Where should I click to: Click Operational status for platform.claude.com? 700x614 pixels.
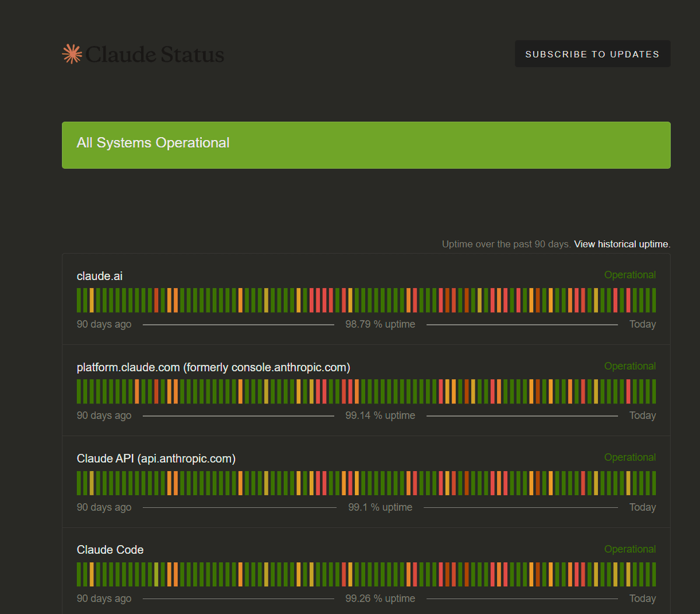click(x=629, y=365)
